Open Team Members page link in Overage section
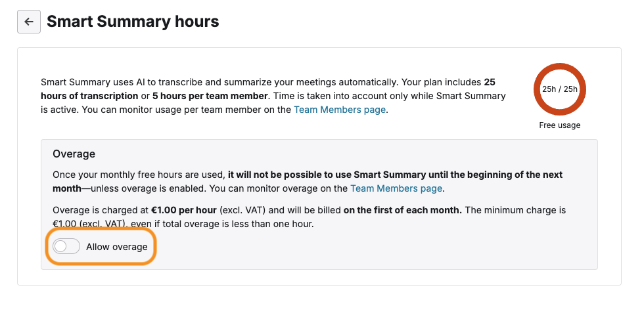Screen dimensions: 644x319 [x=396, y=188]
